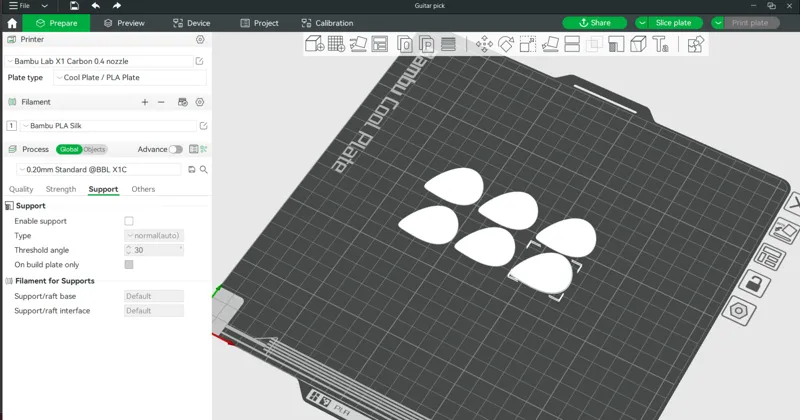The image size is (800, 420).
Task: Click the save icon in title bar
Action: pyautogui.click(x=74, y=6)
